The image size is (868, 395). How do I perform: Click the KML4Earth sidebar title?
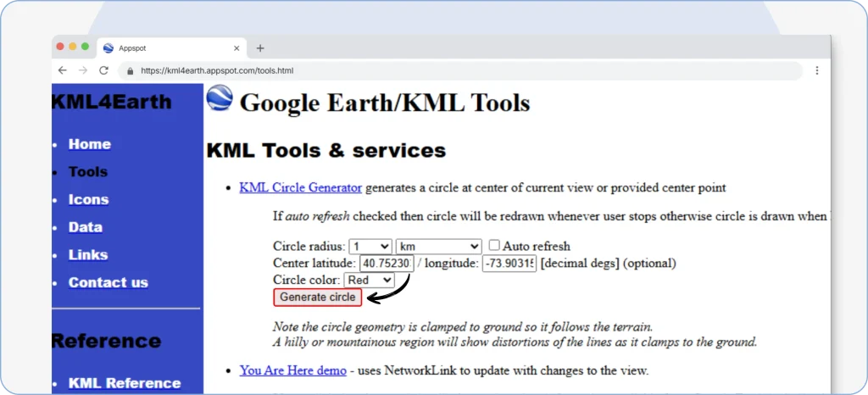(x=111, y=102)
